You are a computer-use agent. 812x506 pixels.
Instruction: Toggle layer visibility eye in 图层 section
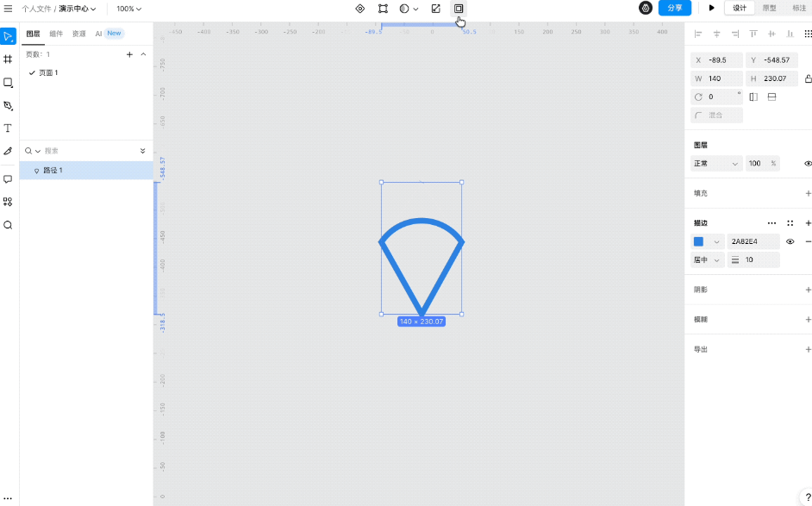(808, 163)
